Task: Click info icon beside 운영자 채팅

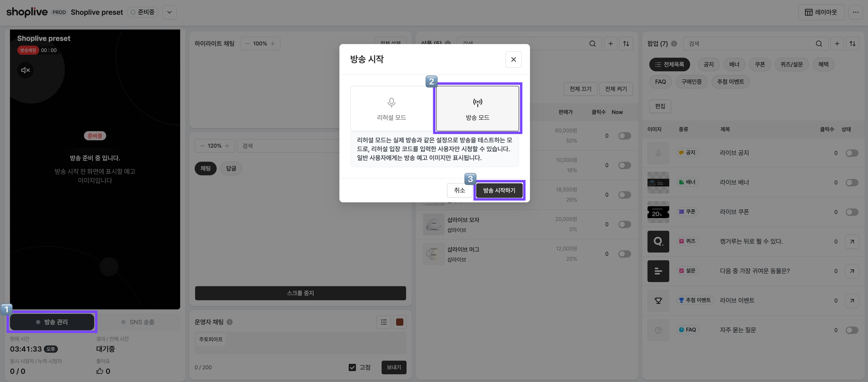Action: (229, 322)
